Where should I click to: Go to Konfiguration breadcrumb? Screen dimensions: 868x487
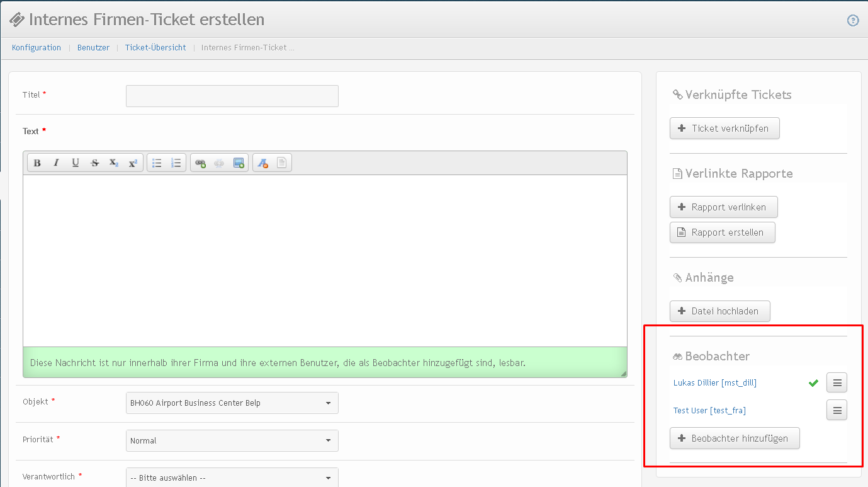tap(37, 48)
